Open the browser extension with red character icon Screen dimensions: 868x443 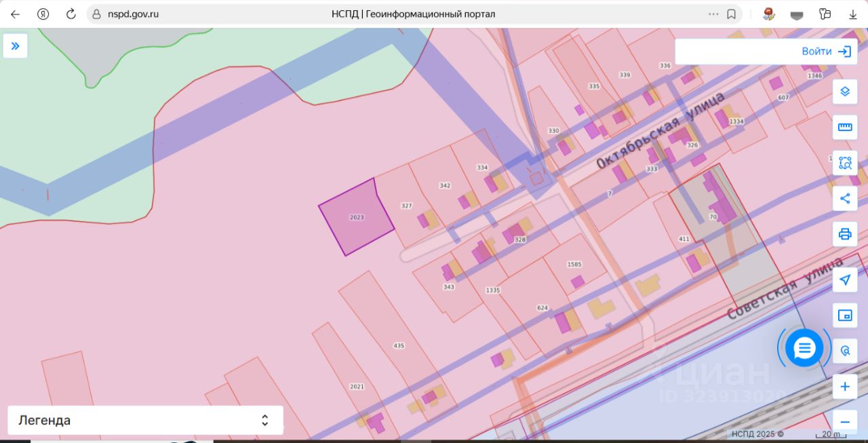pyautogui.click(x=769, y=14)
